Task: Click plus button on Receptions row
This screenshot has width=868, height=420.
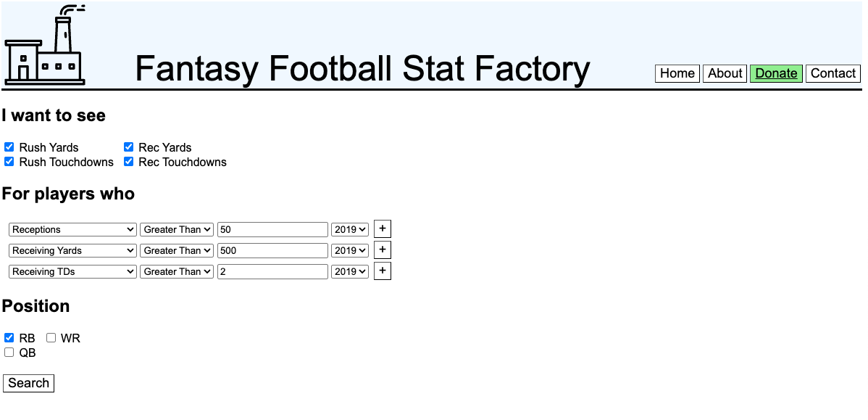Action: point(382,229)
